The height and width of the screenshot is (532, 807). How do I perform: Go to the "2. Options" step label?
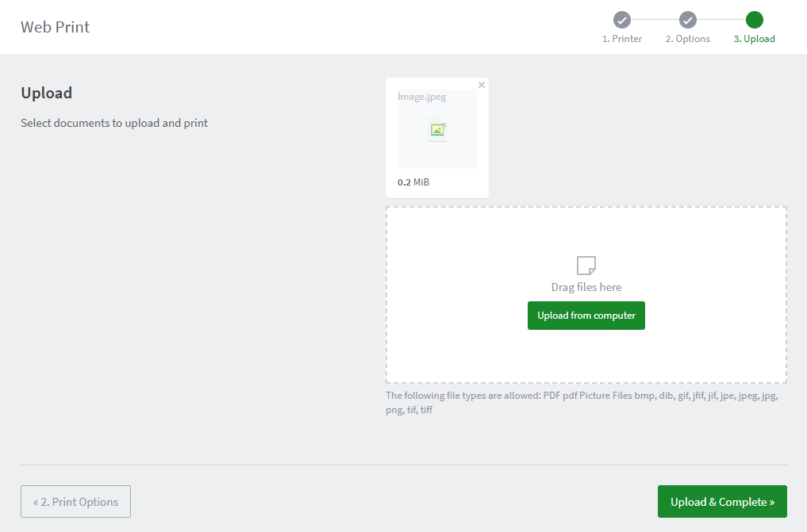click(688, 39)
